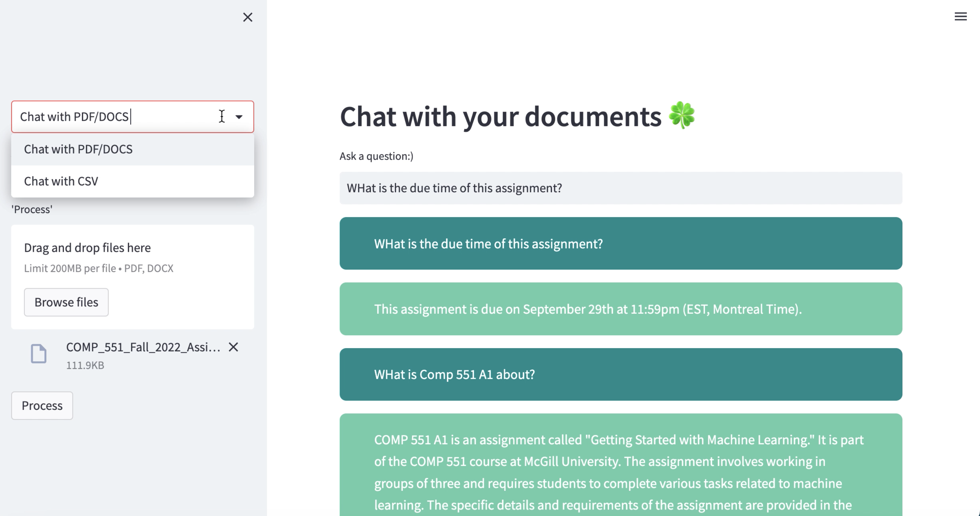Screen dimensions: 980x516
Task: Close the sidebar with the X icon
Action: [248, 17]
